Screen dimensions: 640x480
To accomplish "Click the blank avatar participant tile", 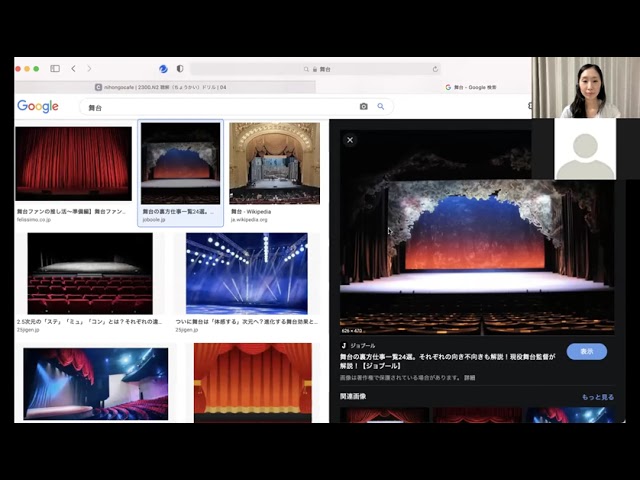I will coord(585,149).
